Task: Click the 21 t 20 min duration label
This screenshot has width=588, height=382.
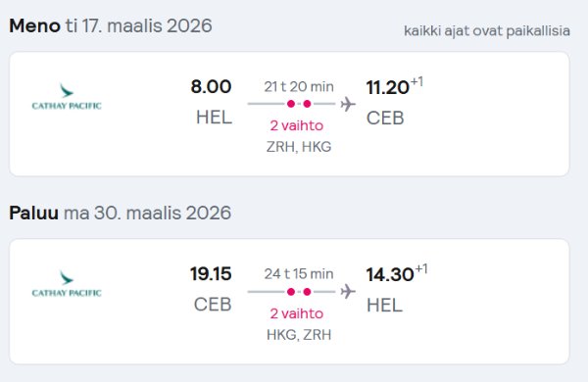Action: tap(299, 86)
